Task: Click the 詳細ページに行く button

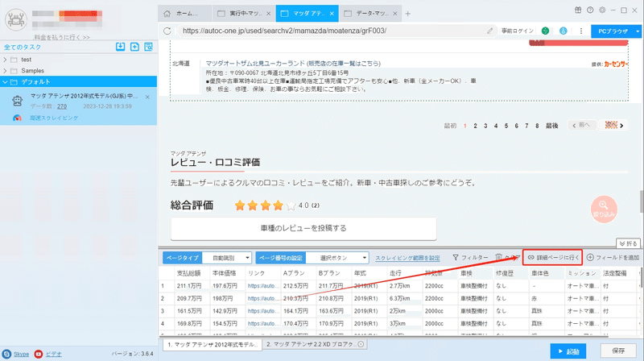Action: [553, 257]
